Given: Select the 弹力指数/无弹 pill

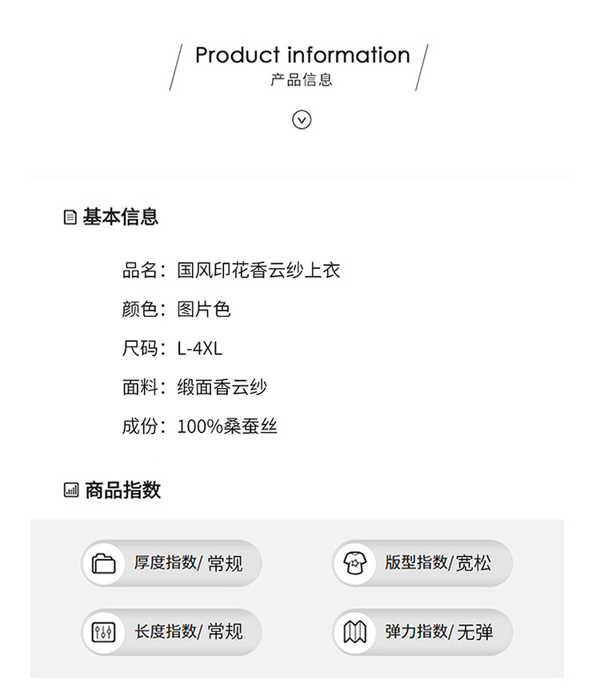Looking at the screenshot, I should click(x=422, y=632).
